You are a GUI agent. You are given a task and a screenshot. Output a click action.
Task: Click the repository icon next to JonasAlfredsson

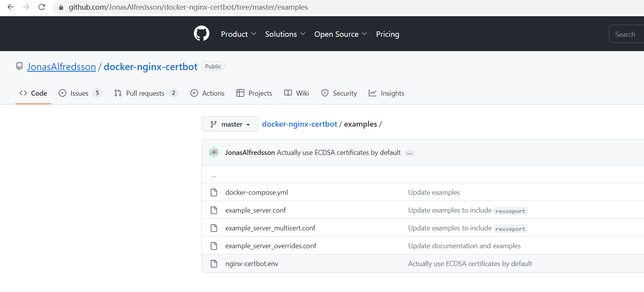[19, 66]
